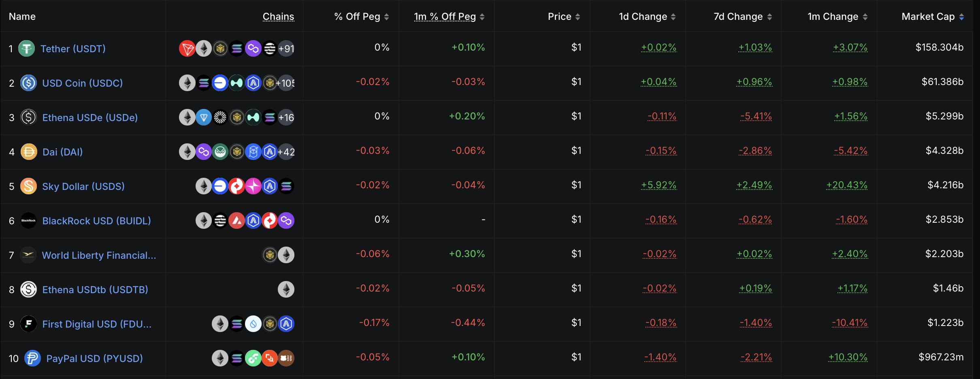The width and height of the screenshot is (980, 379).
Task: Click the BlackRock USD logo icon
Action: [28, 221]
